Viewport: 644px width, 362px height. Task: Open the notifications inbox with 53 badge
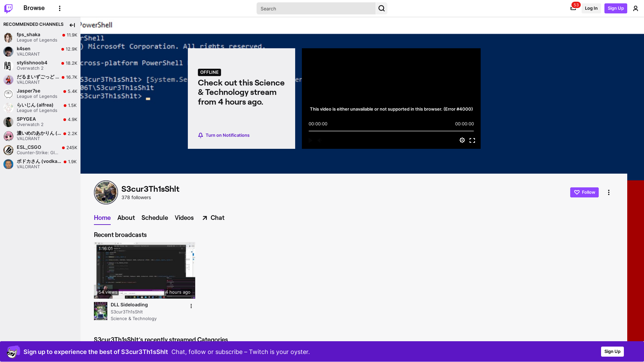573,8
